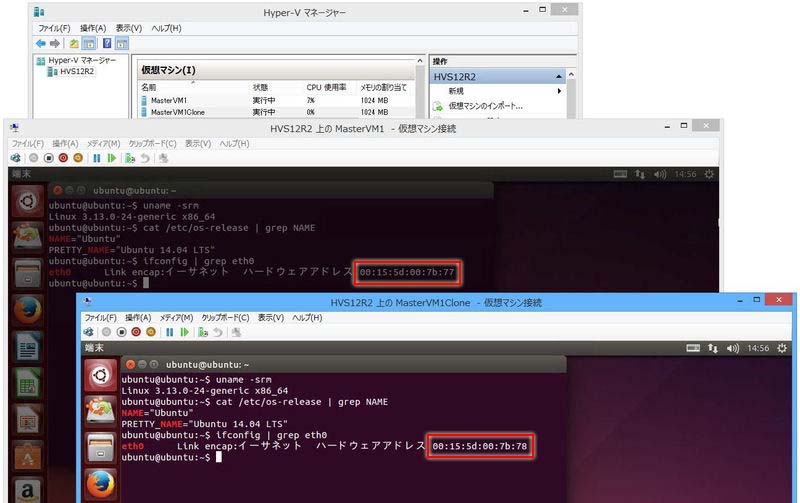Screen dimensions: 800x503
Task: Pause the MasterVM1 virtual machine
Action: coord(96,158)
